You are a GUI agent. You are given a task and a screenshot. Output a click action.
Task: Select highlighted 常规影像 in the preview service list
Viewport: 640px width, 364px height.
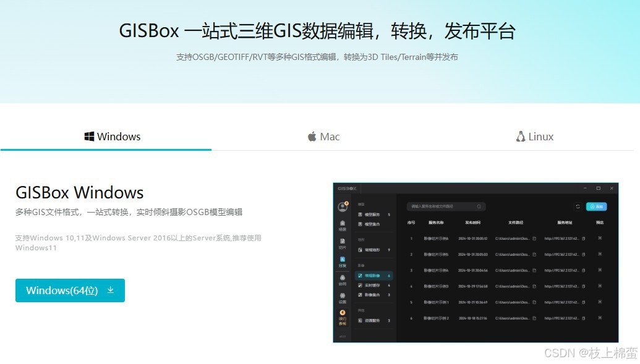[x=374, y=276]
